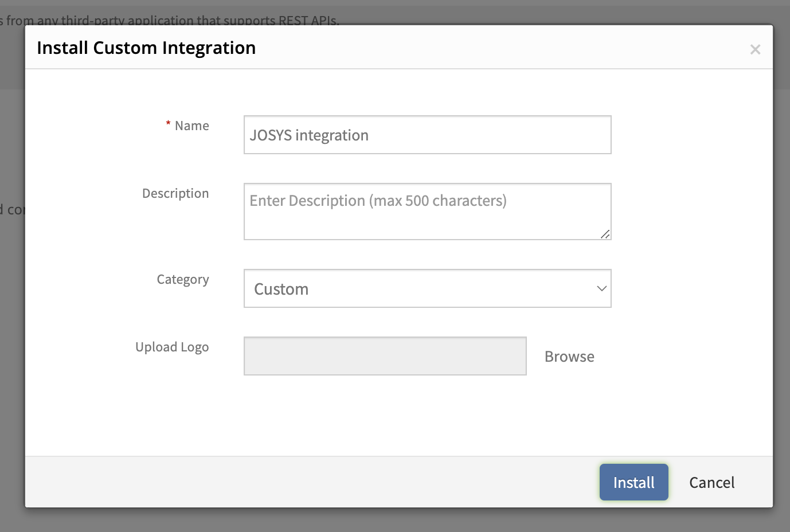Click the Category label text
The image size is (790, 532).
click(183, 280)
